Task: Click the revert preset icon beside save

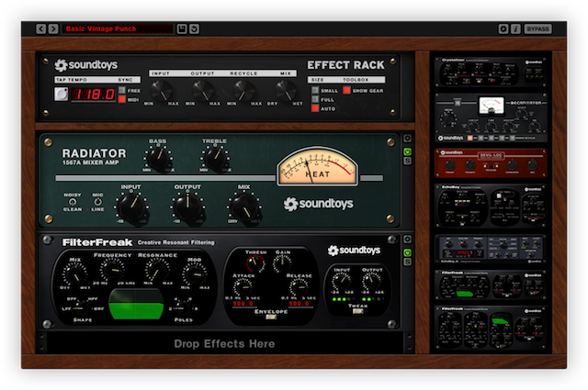Action: (195, 29)
